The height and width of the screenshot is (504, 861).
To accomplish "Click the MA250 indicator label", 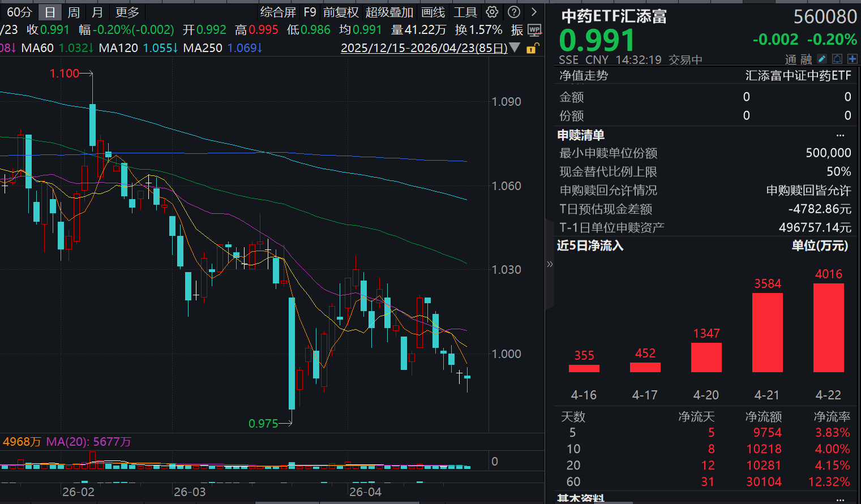I will (x=203, y=48).
